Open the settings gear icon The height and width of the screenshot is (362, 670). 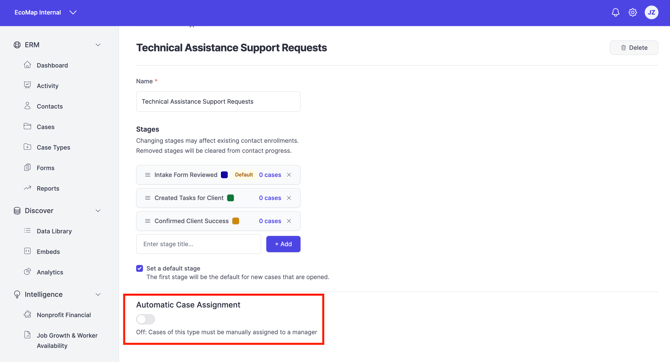pos(633,12)
